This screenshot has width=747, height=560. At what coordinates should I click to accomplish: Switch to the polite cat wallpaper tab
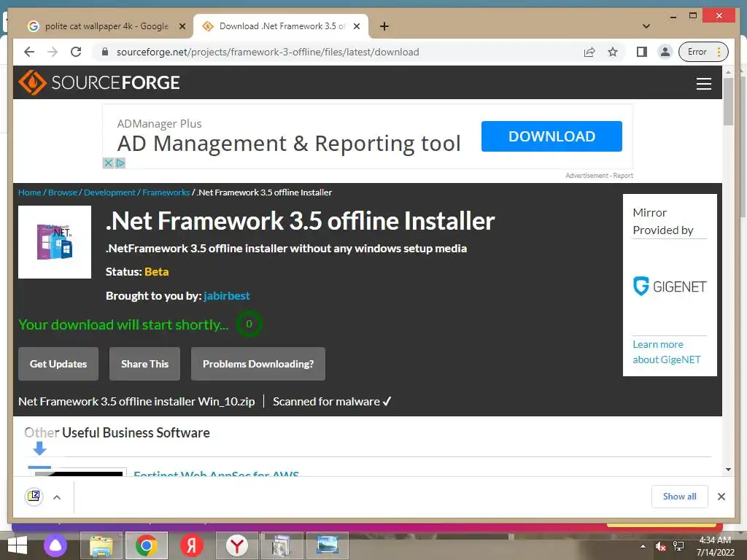point(107,26)
